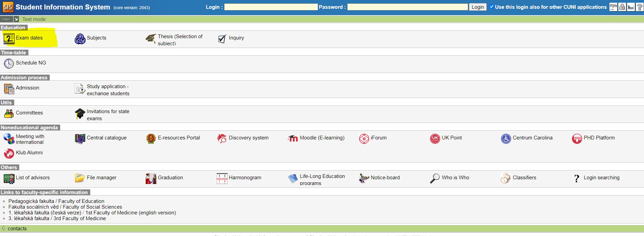
Task: Open the Inquiry checkbox icon
Action: pos(222,39)
